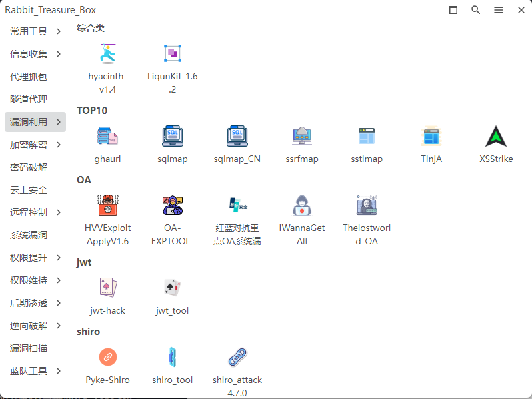This screenshot has height=399, width=532.
Task: Expand the 远程控制 sidebar arrow
Action: pos(59,212)
